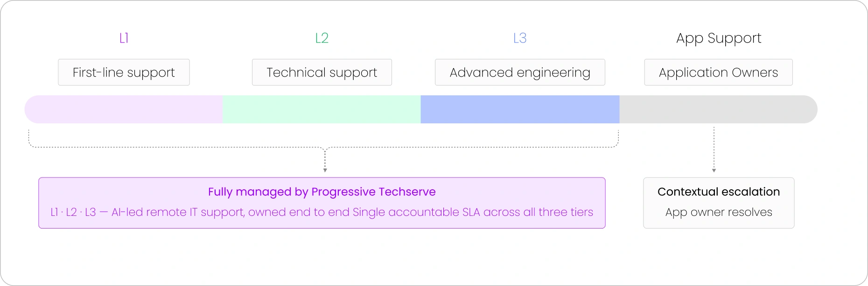868x286 pixels.
Task: Select the Technical support box
Action: click(x=322, y=72)
